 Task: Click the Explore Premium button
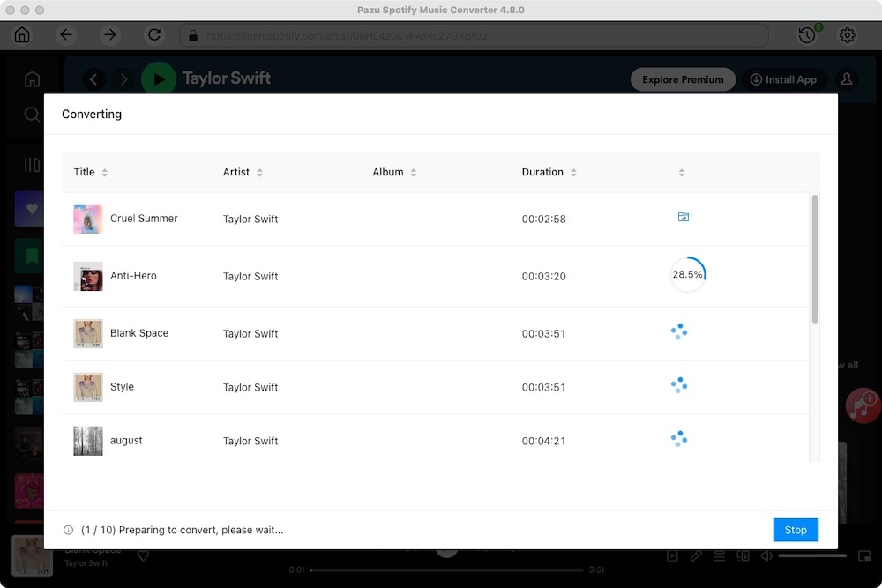click(682, 79)
